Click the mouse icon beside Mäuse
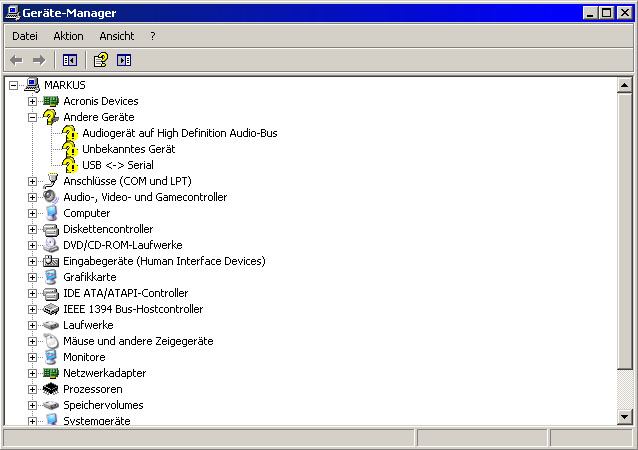This screenshot has width=638, height=450. point(51,341)
